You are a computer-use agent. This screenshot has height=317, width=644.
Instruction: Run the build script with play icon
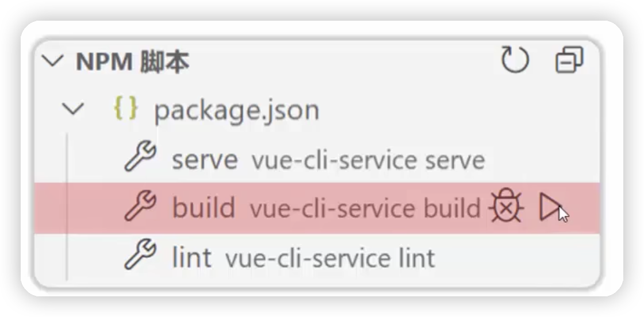(x=550, y=207)
